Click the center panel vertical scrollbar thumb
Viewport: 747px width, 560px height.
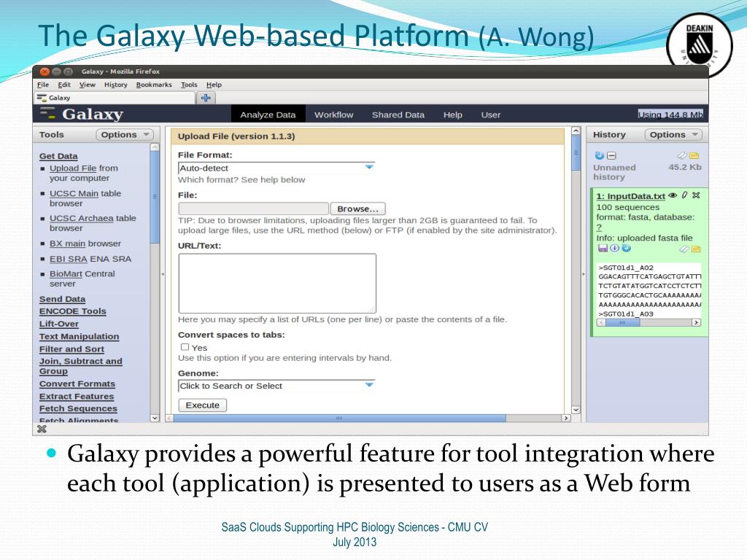click(x=576, y=153)
